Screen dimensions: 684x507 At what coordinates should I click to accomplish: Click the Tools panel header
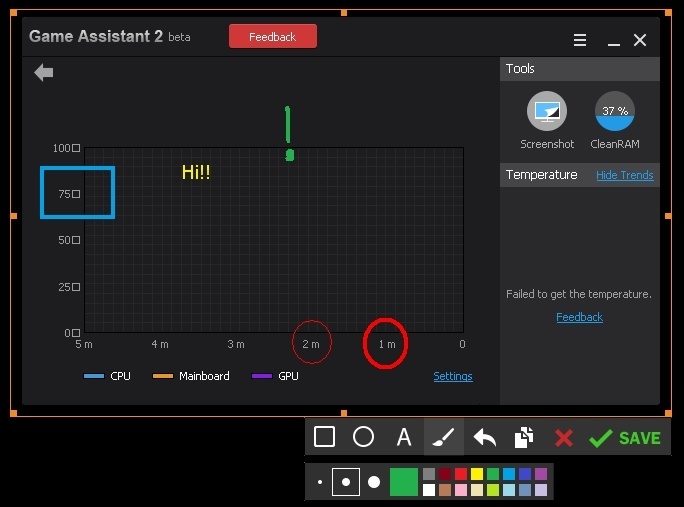click(580, 69)
